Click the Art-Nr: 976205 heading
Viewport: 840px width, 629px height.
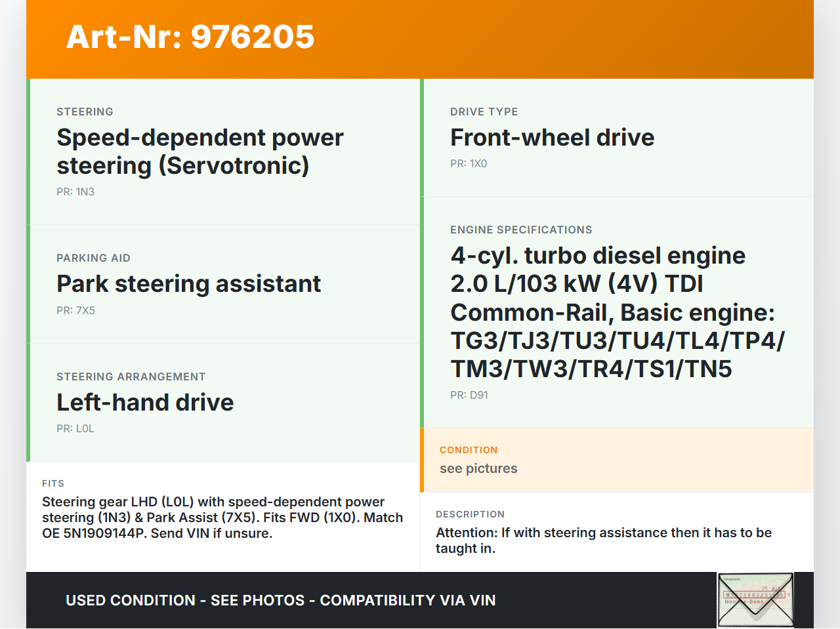[x=190, y=37]
